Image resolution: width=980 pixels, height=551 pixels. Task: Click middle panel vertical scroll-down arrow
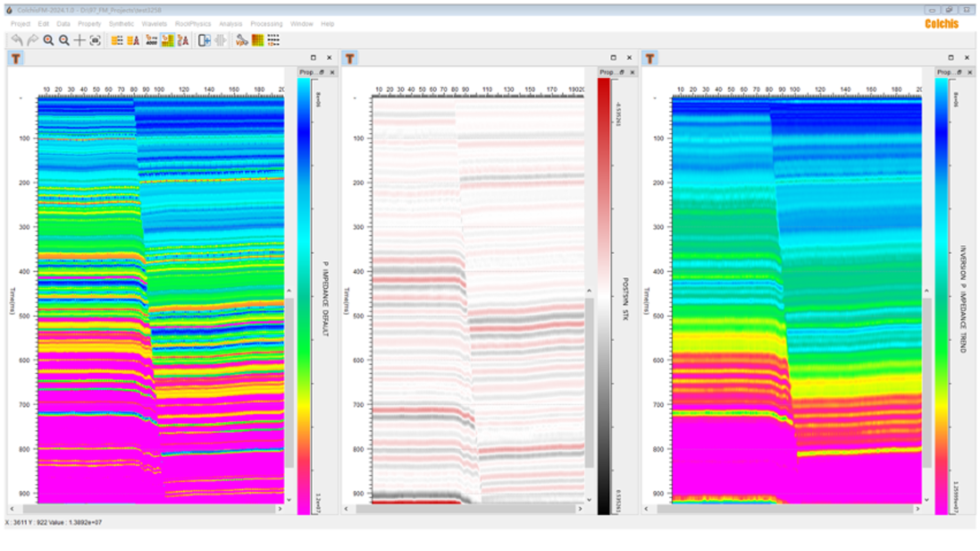pyautogui.click(x=589, y=500)
